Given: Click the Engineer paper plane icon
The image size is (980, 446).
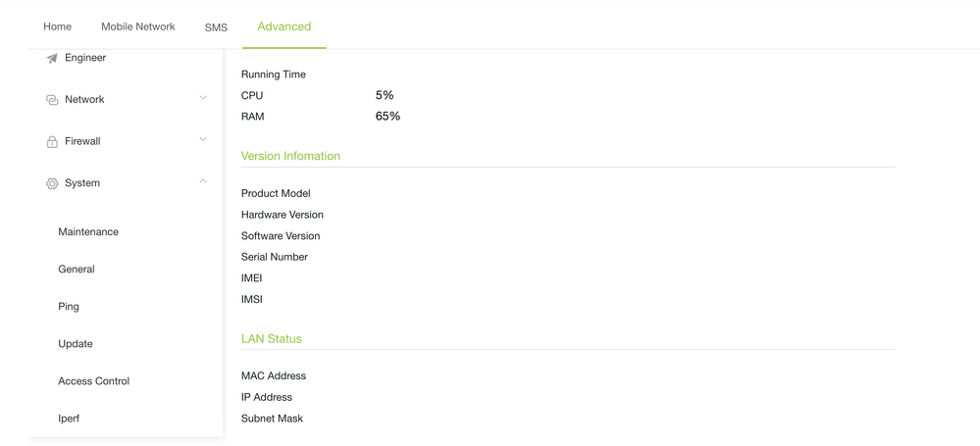Looking at the screenshot, I should click(x=52, y=59).
